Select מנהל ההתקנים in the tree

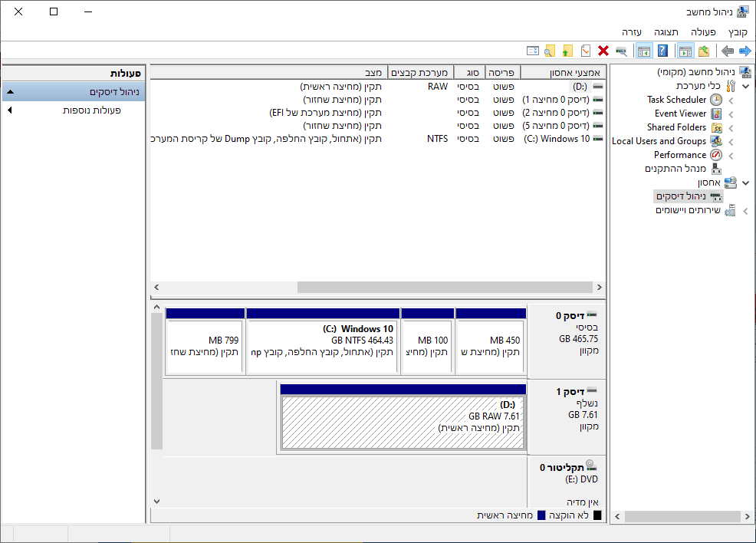675,169
